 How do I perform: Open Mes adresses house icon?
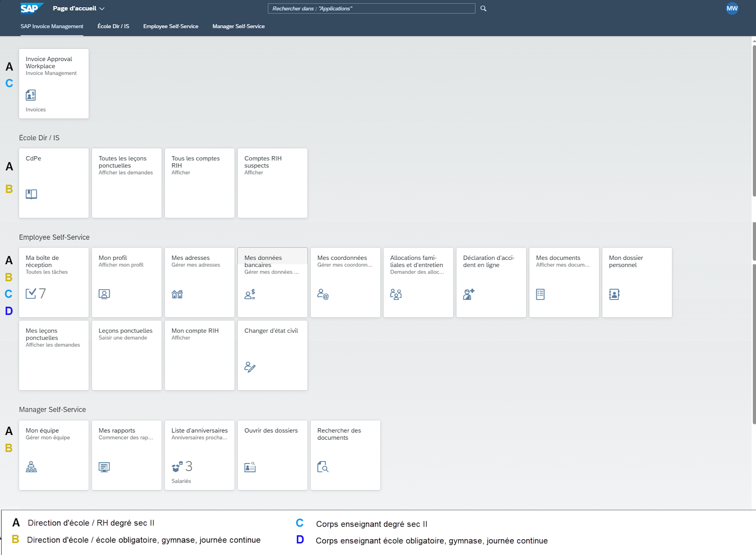(x=177, y=294)
